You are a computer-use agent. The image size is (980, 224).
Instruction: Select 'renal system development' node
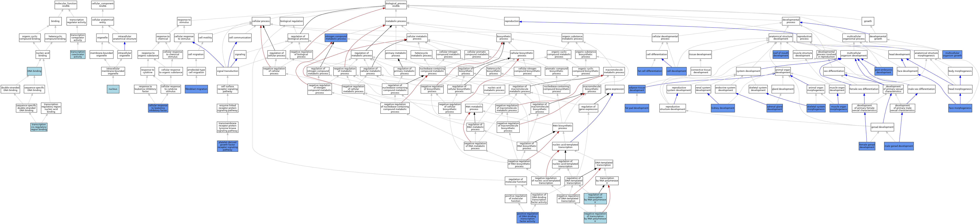[x=703, y=89]
